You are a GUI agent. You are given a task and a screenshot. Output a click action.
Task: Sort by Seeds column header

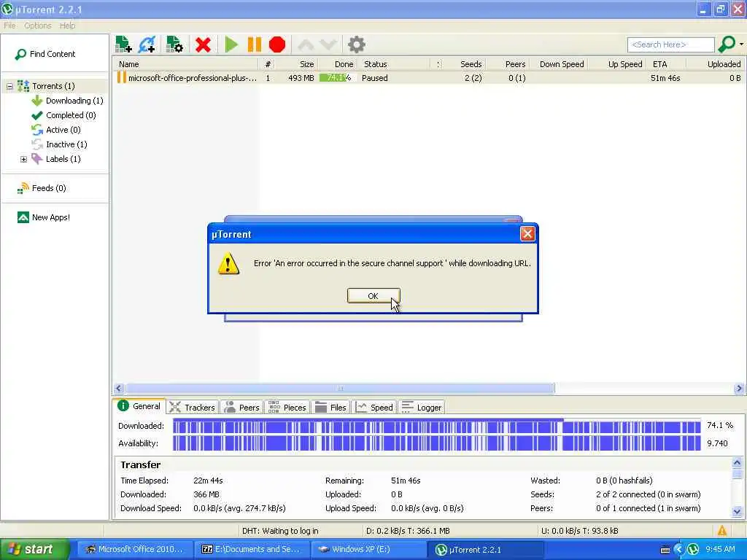click(x=465, y=64)
